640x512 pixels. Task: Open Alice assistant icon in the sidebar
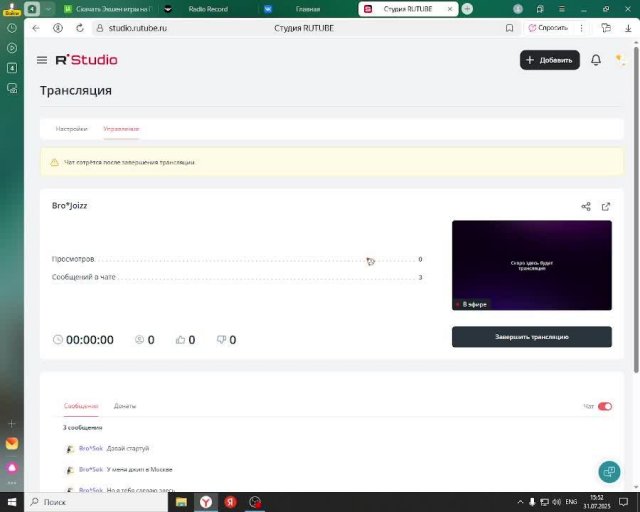(12, 467)
